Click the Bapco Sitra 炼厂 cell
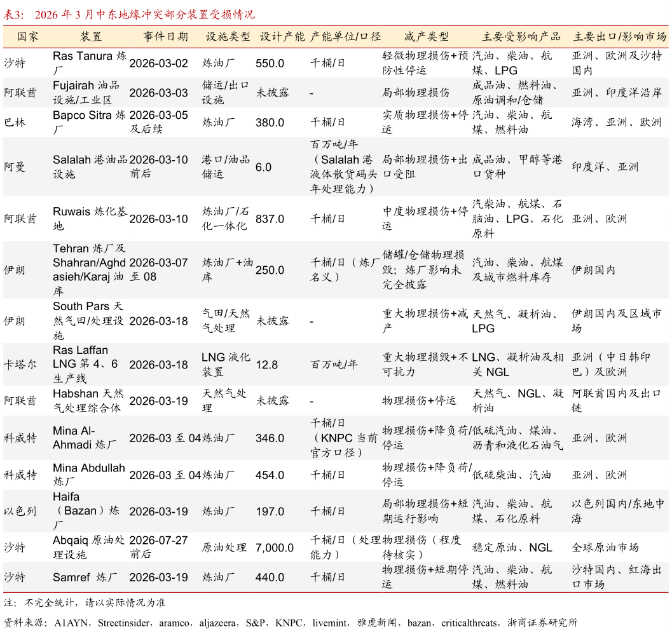The width and height of the screenshot is (672, 636). tap(89, 122)
